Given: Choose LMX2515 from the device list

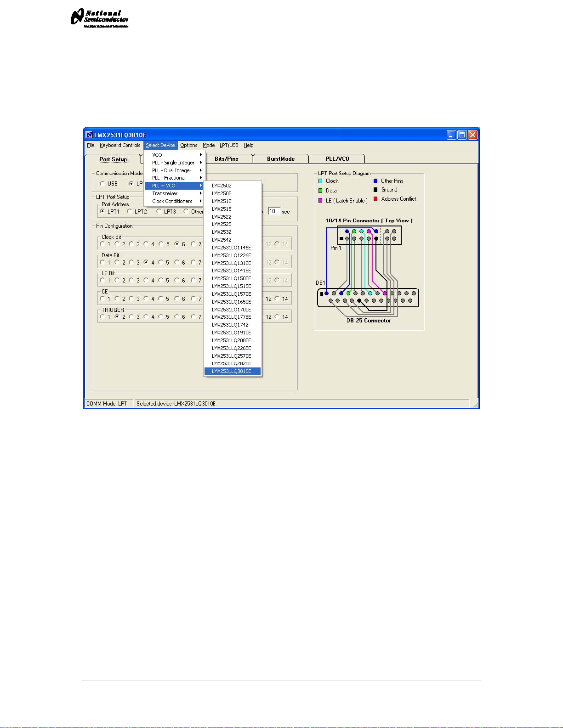Looking at the screenshot, I should (233, 209).
